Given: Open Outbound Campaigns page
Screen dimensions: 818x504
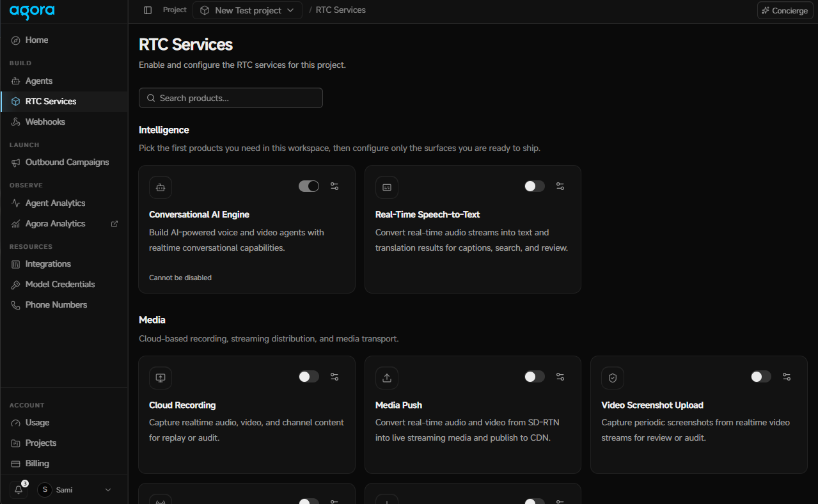Looking at the screenshot, I should [64, 162].
